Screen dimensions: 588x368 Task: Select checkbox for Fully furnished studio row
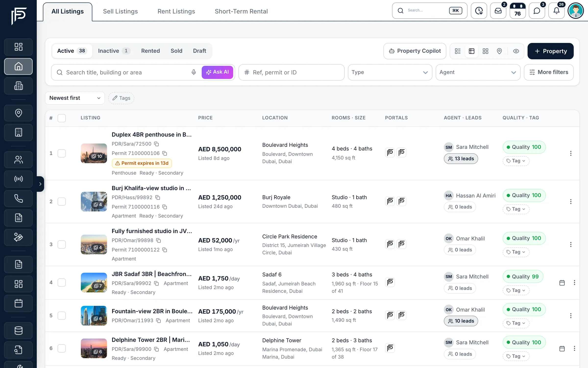61,244
